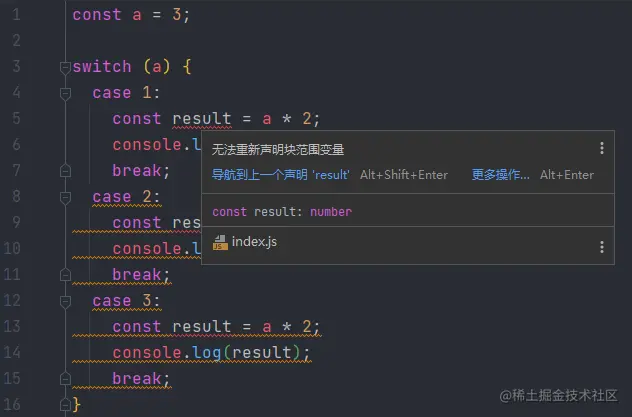Click line number 9 in gutter
632x417 pixels.
(x=16, y=222)
